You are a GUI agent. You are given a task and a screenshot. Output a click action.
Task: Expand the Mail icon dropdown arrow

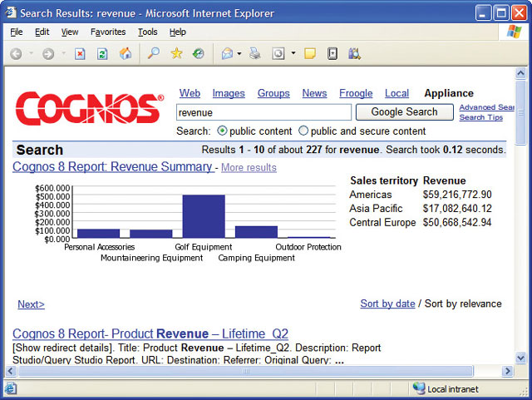(x=239, y=54)
